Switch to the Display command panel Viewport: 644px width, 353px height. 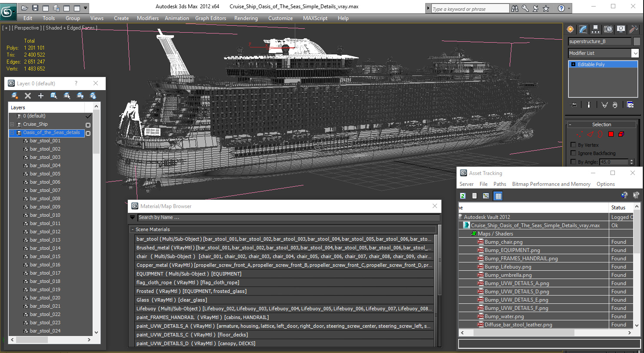tap(621, 29)
